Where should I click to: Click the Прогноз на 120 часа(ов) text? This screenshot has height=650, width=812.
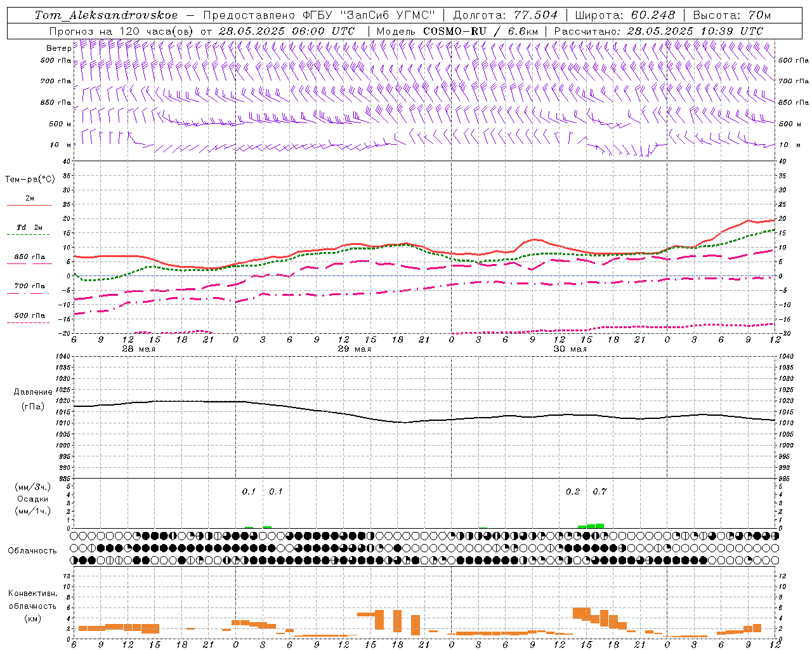click(121, 31)
